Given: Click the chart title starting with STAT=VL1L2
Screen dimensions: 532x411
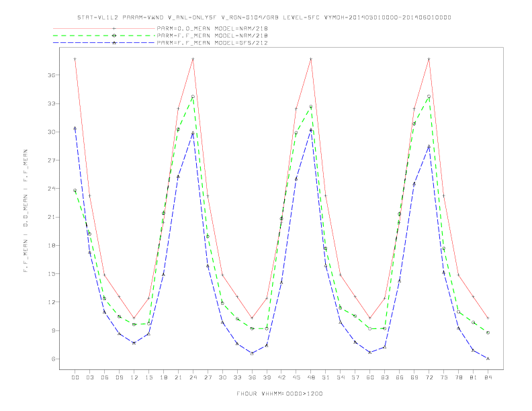Looking at the screenshot, I should click(x=264, y=17).
